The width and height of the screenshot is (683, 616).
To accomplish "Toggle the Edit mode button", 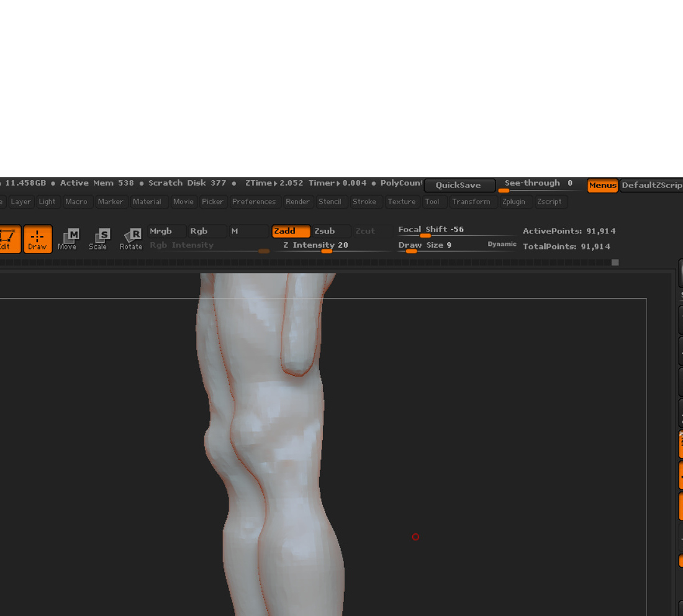I will [9, 238].
